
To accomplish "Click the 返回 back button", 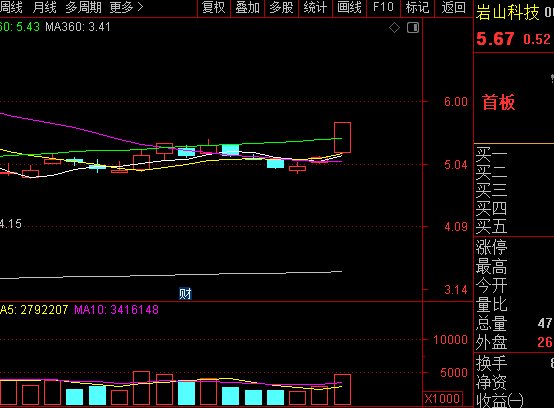I will tap(453, 7).
